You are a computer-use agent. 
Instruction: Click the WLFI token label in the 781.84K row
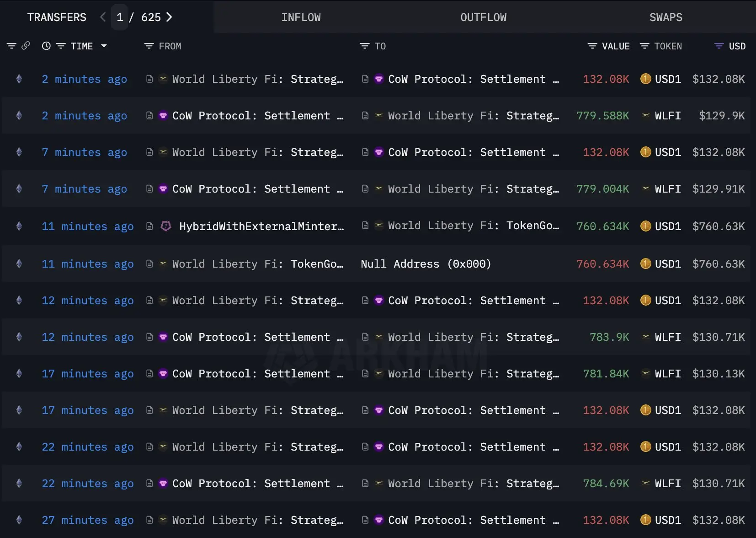(668, 374)
